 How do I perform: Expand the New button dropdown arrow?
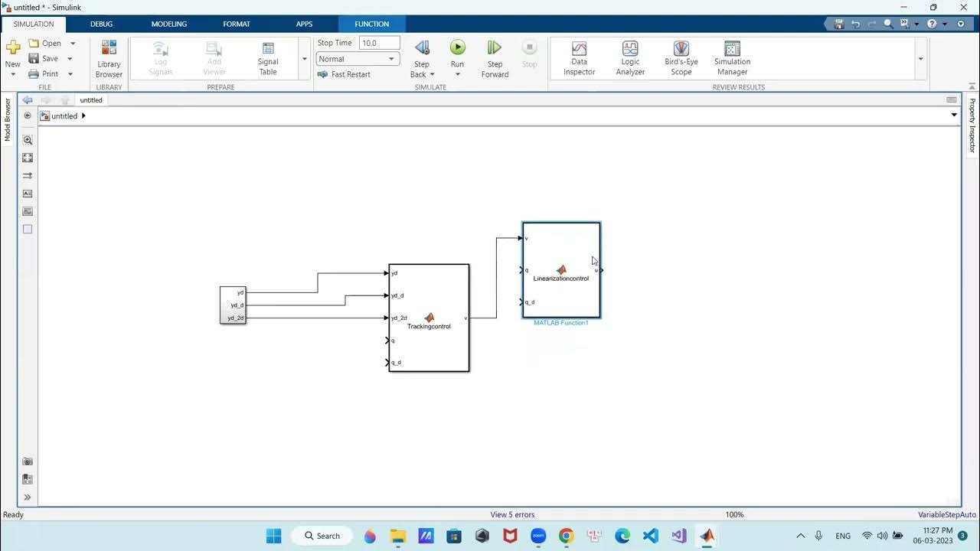(12, 74)
